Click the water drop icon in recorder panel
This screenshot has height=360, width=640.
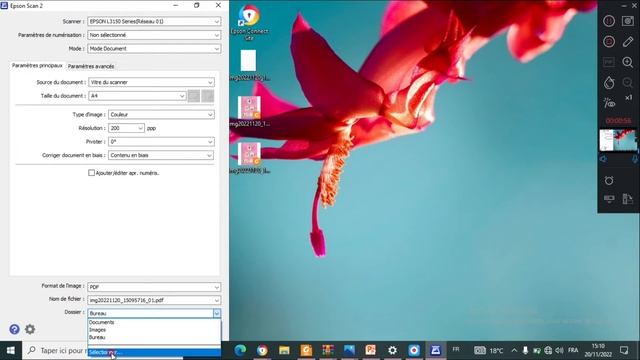(609, 82)
